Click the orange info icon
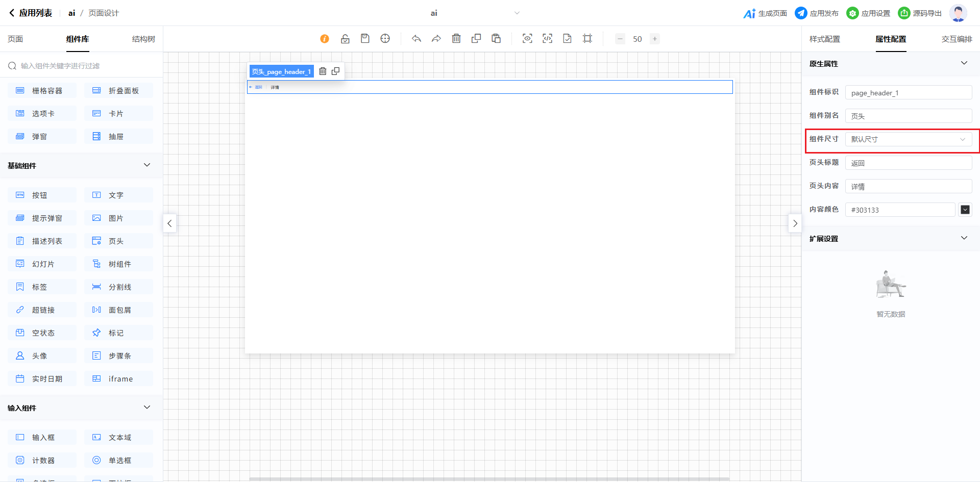980x482 pixels. 325,39
